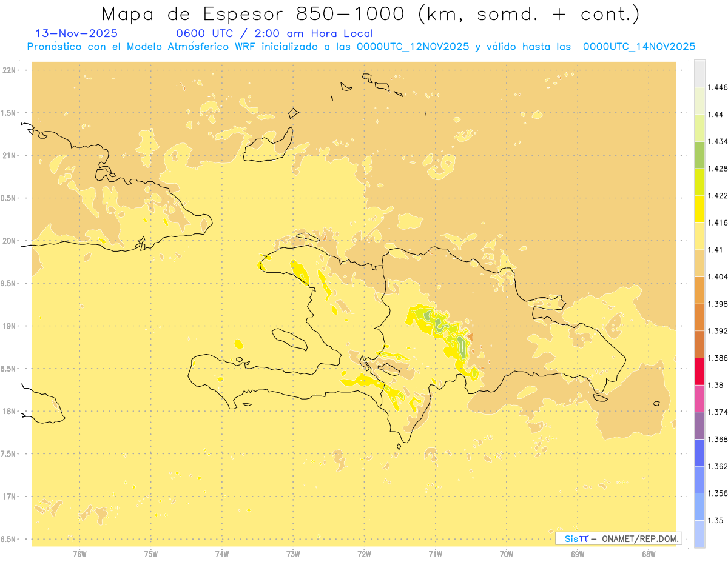Click the '17N' latitude label

click(x=10, y=497)
